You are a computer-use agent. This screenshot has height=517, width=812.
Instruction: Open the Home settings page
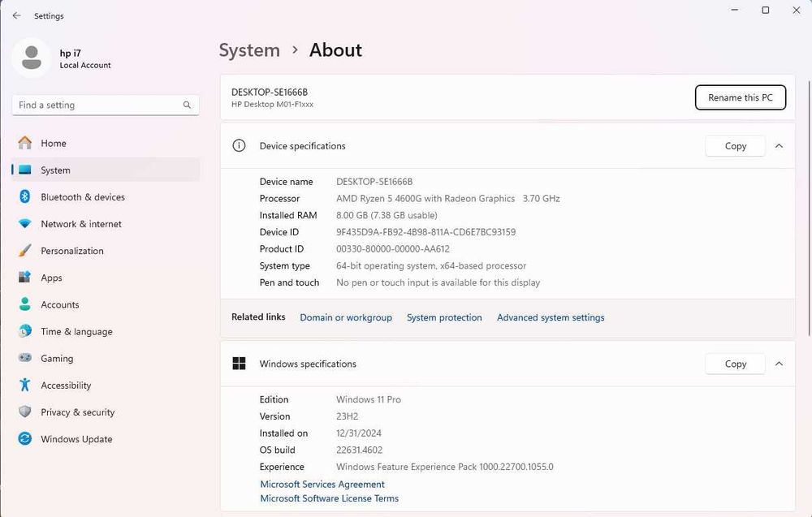(54, 144)
